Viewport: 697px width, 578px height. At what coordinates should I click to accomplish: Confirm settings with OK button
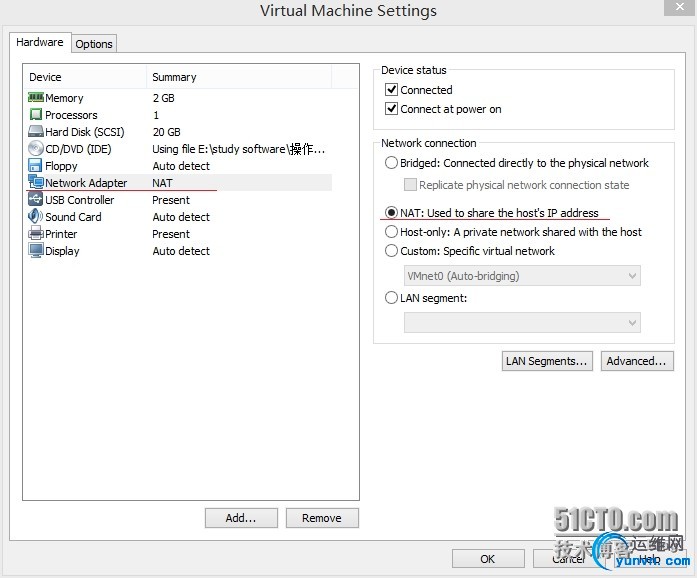pos(488,559)
